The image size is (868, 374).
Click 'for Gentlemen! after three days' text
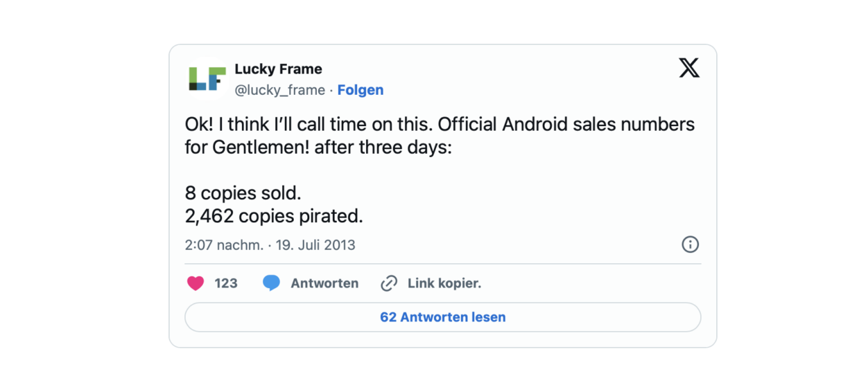318,148
